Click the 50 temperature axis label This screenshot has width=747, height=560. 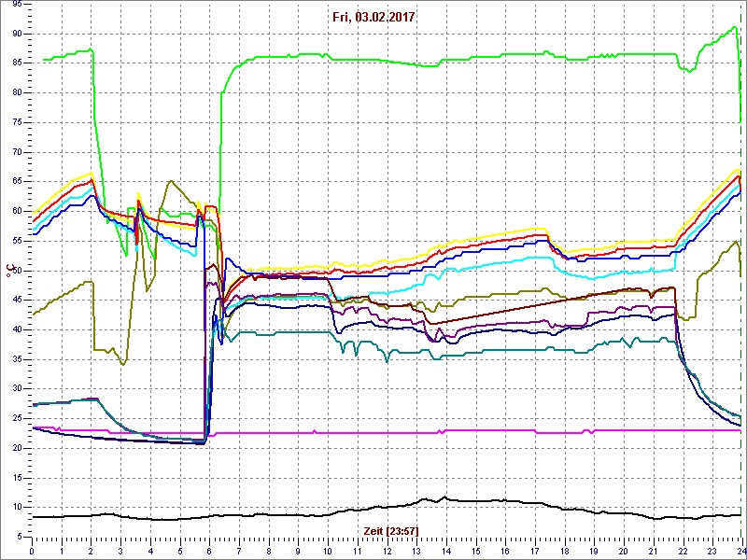(x=16, y=271)
